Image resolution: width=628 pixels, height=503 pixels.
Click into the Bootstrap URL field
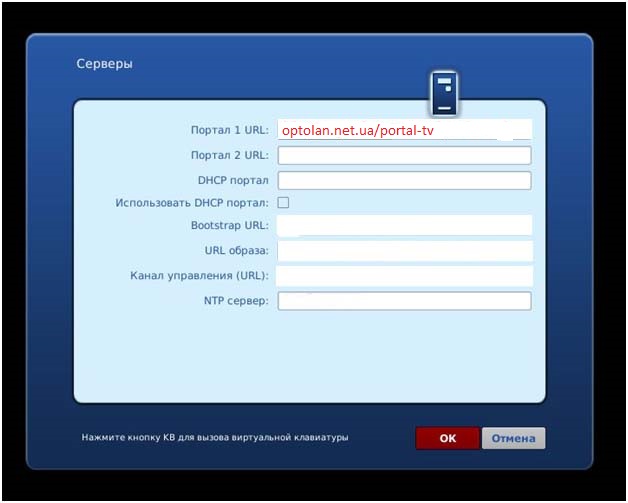coord(405,225)
